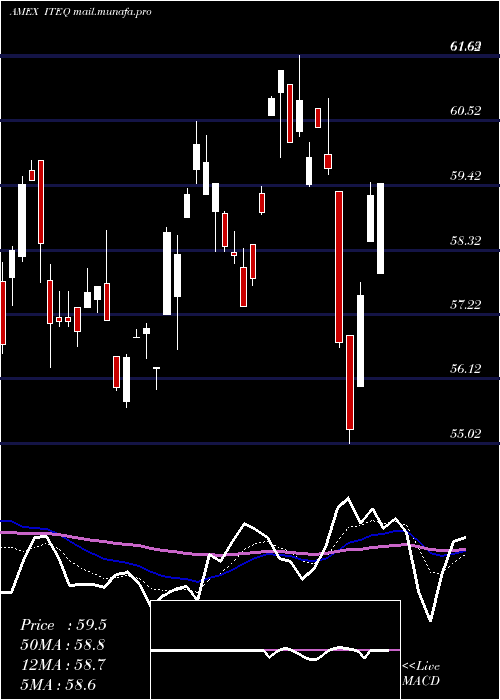Click the '5MA : 58.6' readout

click(x=58, y=685)
